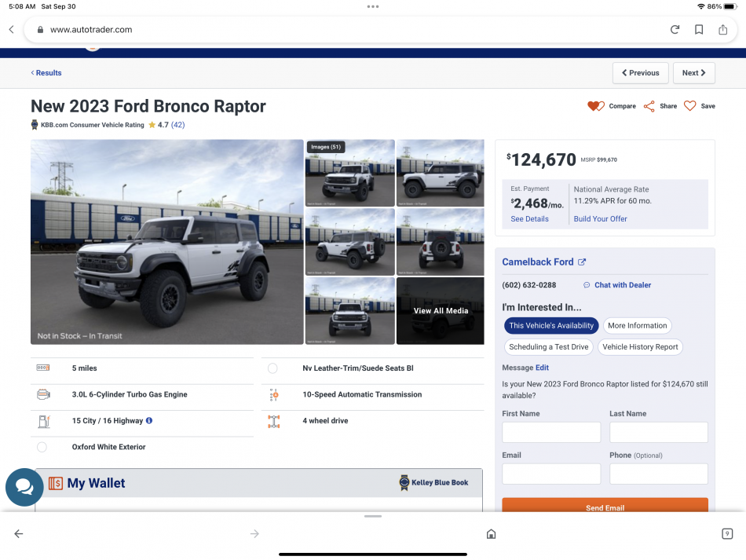
Task: Click View All Media tile
Action: 440,311
